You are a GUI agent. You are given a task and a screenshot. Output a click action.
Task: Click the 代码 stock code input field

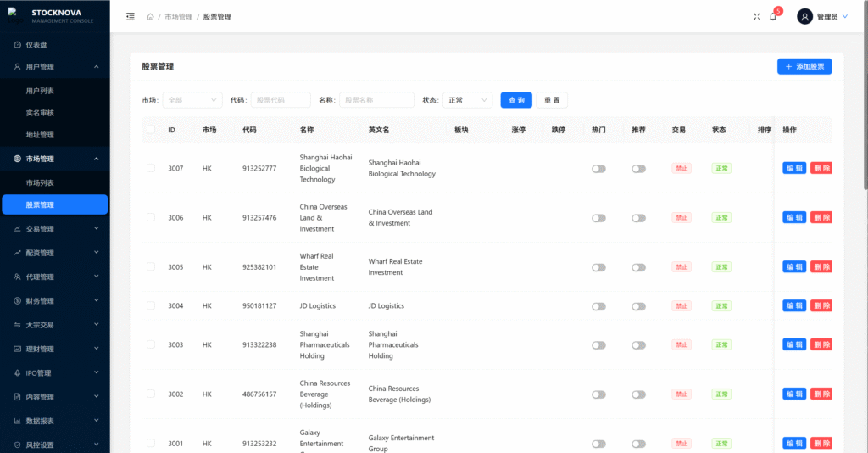pos(280,100)
